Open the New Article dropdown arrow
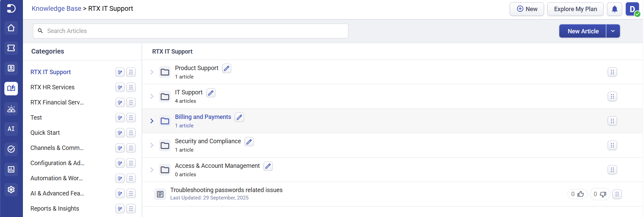The image size is (644, 217). [613, 31]
